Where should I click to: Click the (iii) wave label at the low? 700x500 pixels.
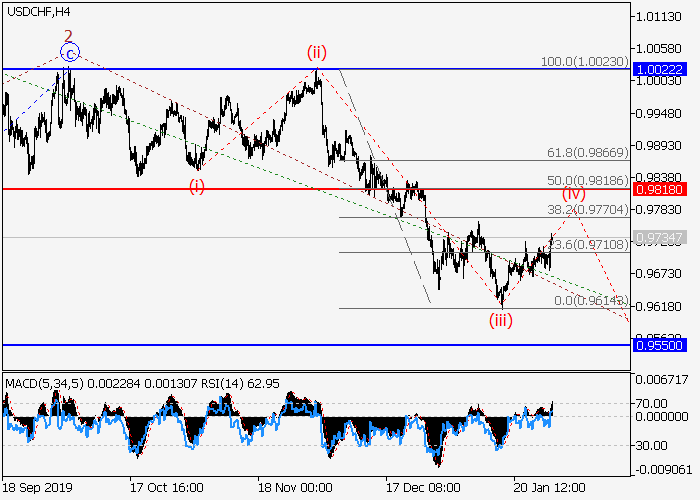coord(501,320)
